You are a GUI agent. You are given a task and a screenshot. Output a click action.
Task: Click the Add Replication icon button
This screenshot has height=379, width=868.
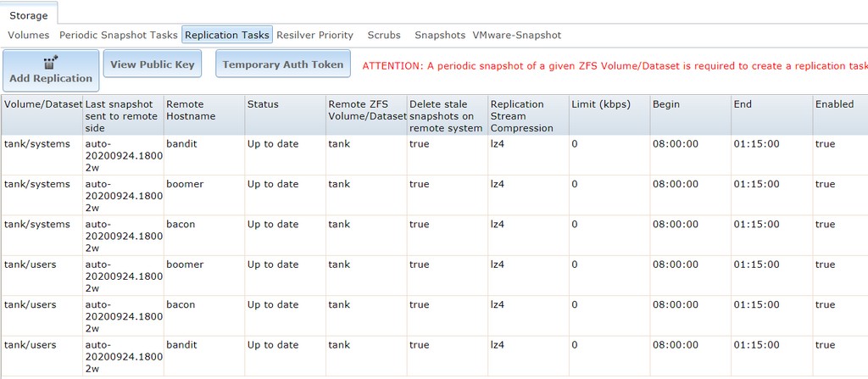[x=51, y=70]
